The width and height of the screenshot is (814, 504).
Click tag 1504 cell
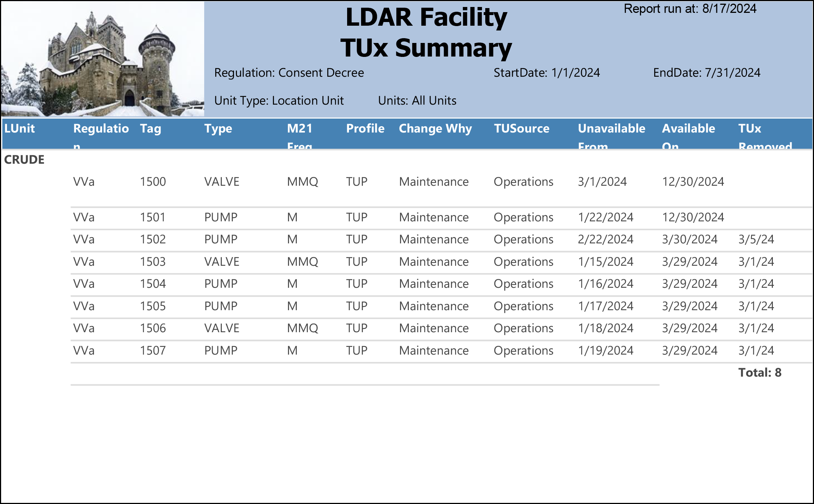(x=153, y=284)
